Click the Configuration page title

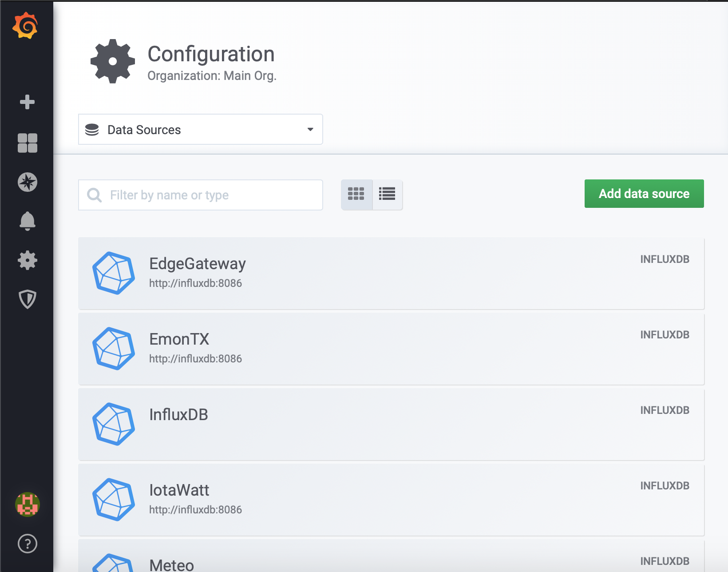[x=211, y=54]
